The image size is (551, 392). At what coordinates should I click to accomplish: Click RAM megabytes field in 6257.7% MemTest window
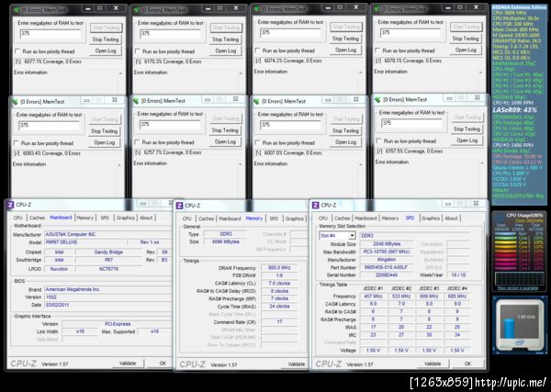coord(171,124)
